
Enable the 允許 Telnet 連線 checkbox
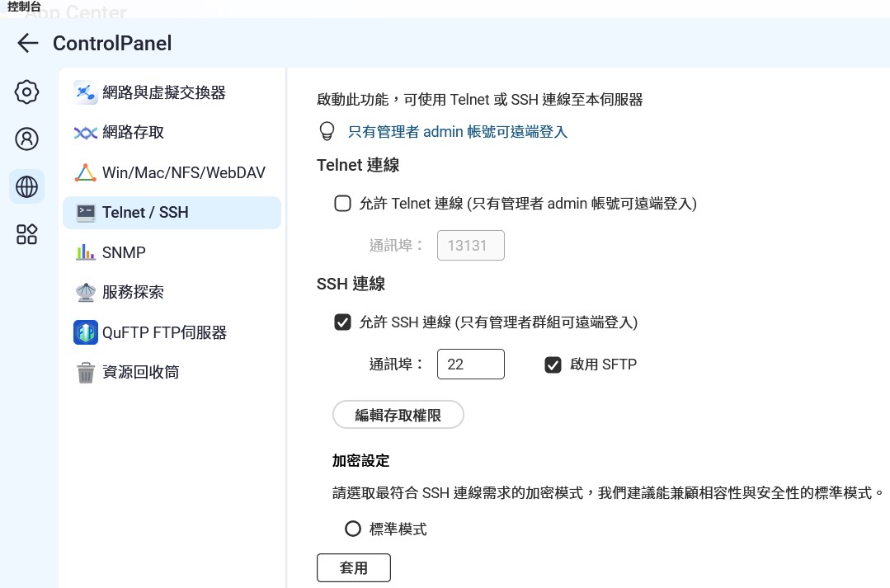click(343, 204)
